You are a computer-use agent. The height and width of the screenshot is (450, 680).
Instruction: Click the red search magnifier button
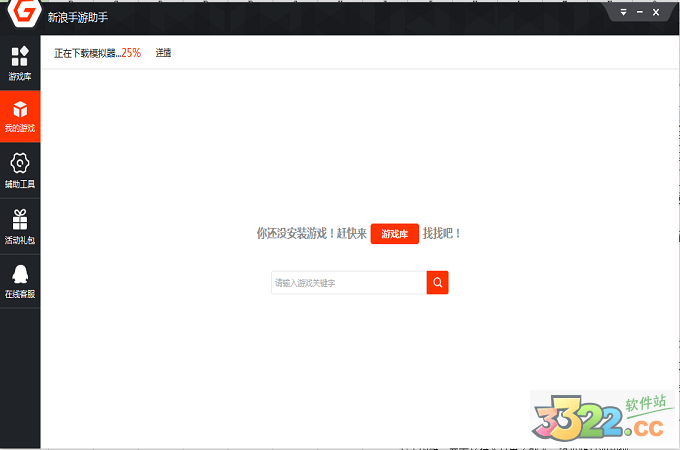(438, 283)
